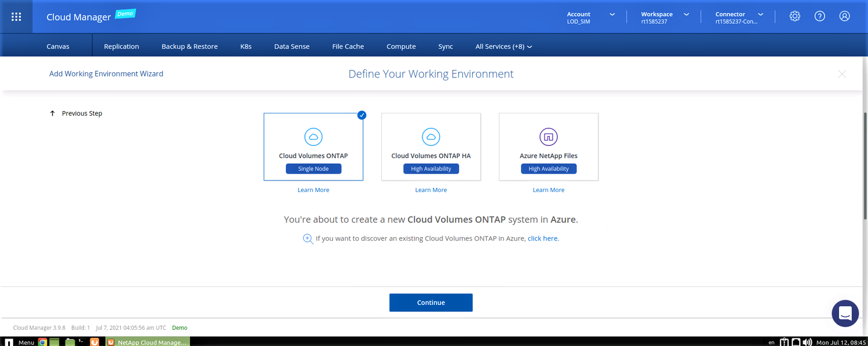Launch Firefox from the taskbar launcher
The width and height of the screenshot is (868, 346).
[94, 342]
